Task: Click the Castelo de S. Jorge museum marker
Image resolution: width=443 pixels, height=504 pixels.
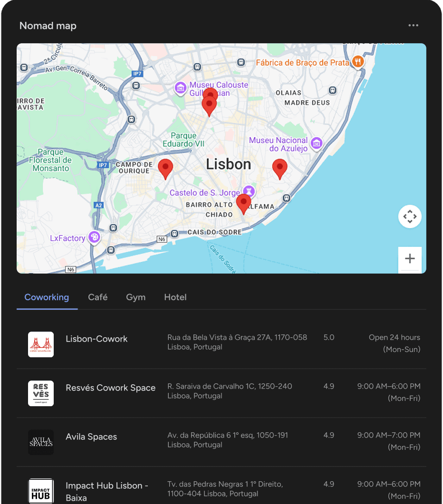Action: (x=249, y=192)
